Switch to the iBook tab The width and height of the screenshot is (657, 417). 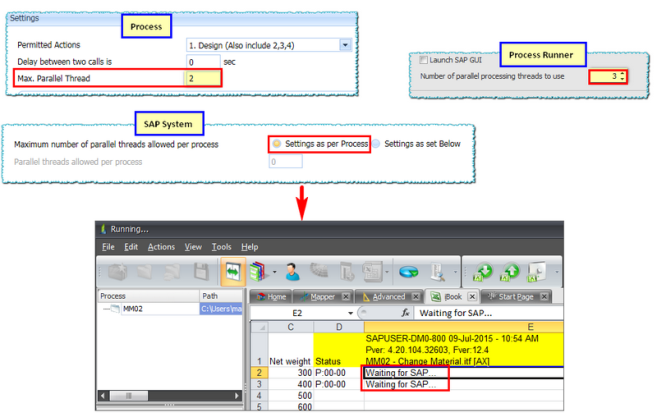point(453,297)
